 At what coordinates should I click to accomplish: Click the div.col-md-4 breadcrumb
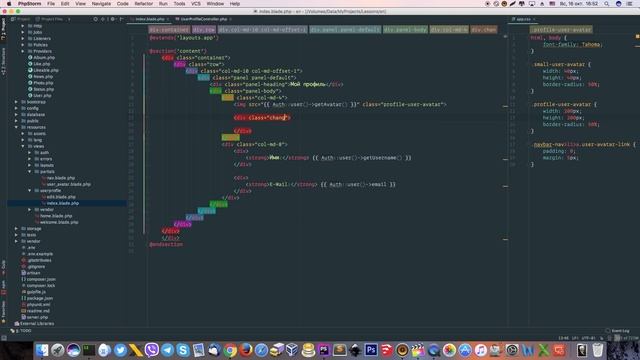[x=449, y=29]
